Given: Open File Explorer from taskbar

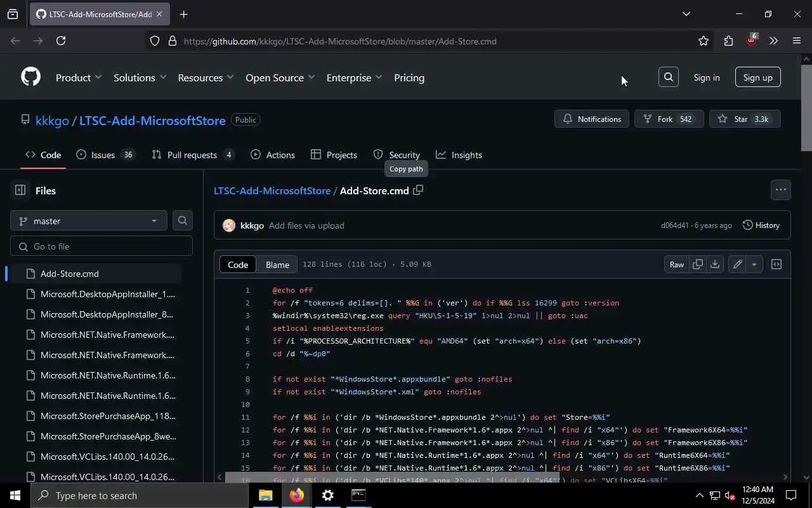Looking at the screenshot, I should tap(266, 495).
